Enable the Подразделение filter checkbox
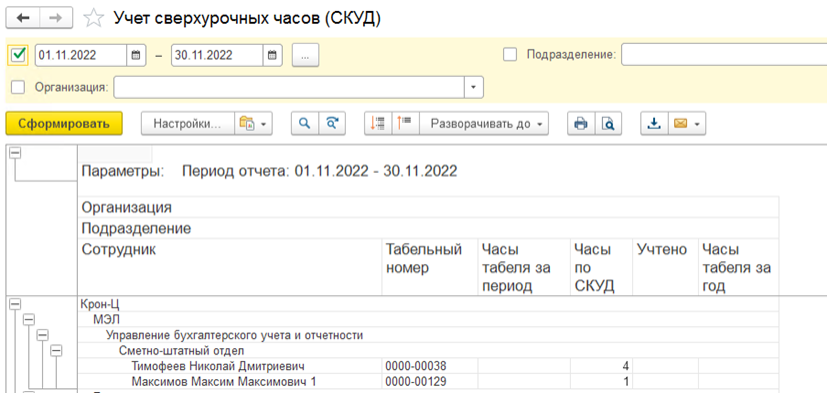Screen dimensions: 827x393 pyautogui.click(x=510, y=55)
